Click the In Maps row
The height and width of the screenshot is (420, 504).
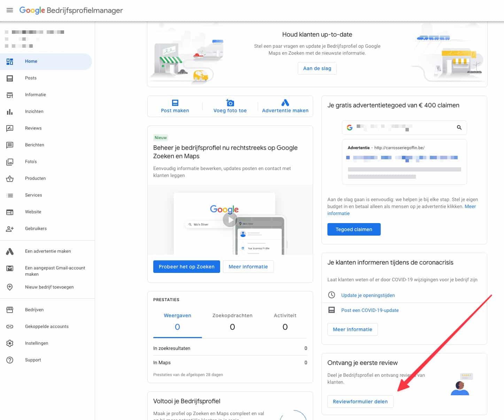[230, 362]
